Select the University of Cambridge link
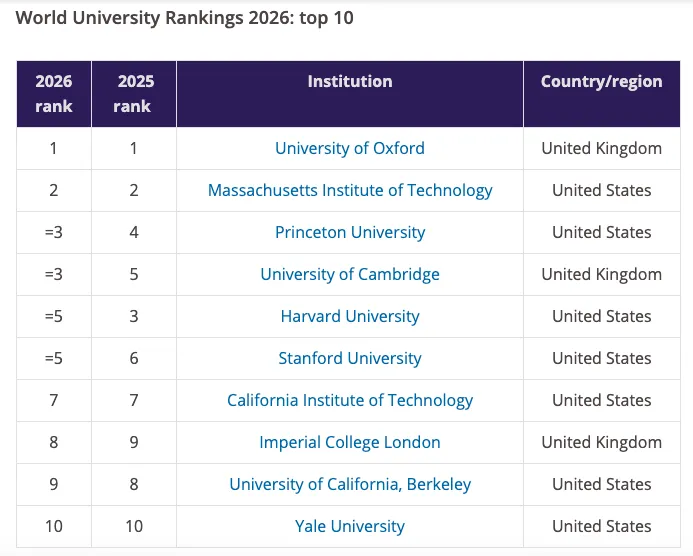The height and width of the screenshot is (556, 693). tap(350, 274)
